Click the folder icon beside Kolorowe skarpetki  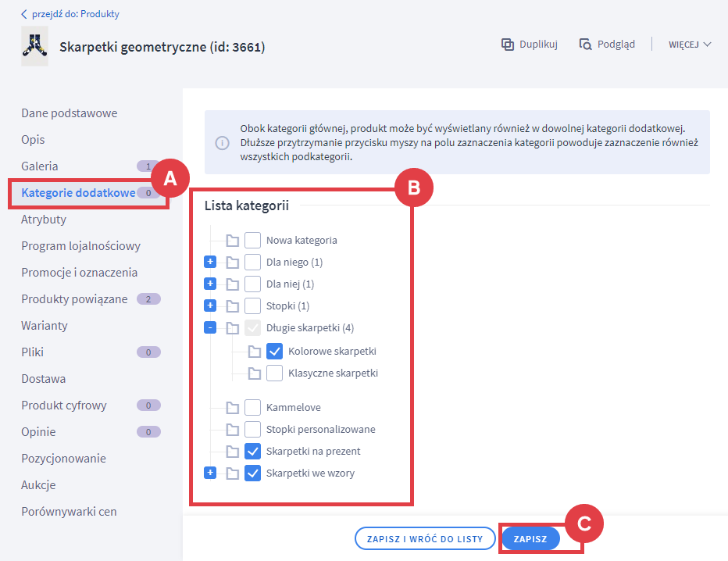click(255, 352)
